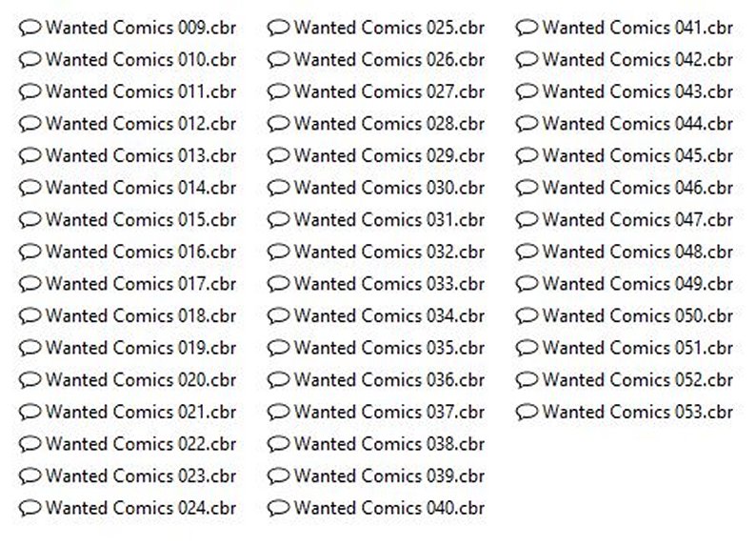756x546 pixels.
Task: Click the file icon of Wanted Comics 016.cbr
Action: coord(30,252)
